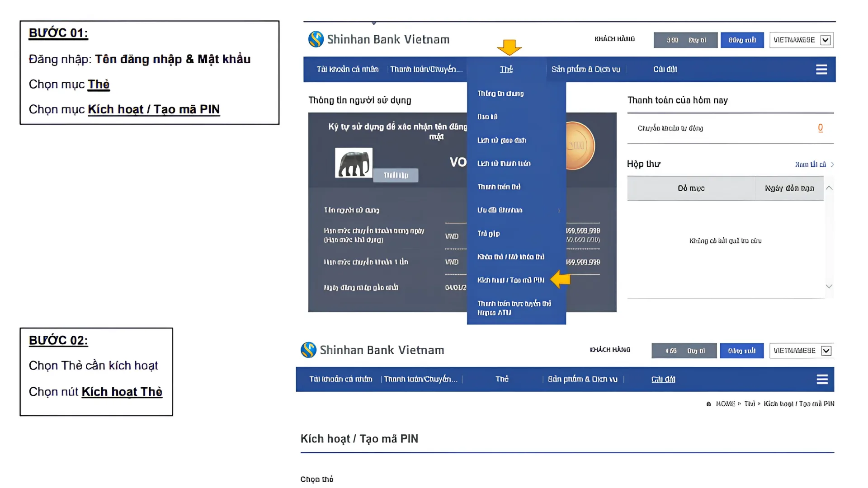868x488 pixels.
Task: Select Kích hoạt / Tạo mã PIN in the Thẻ dropdown
Action: click(x=511, y=280)
